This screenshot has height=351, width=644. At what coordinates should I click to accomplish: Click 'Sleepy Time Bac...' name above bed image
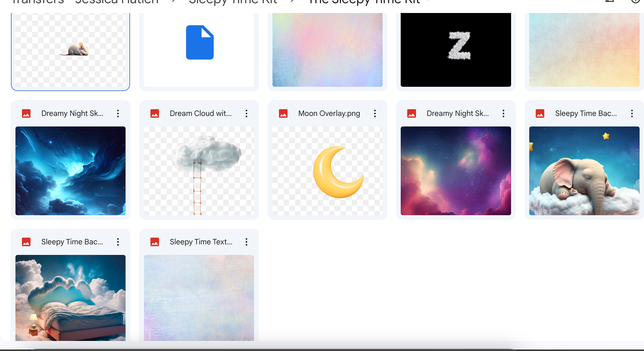point(72,242)
